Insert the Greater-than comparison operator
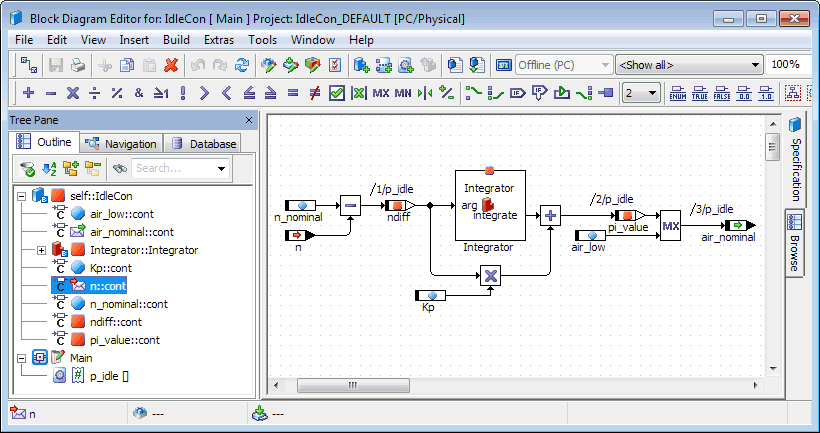 click(204, 94)
